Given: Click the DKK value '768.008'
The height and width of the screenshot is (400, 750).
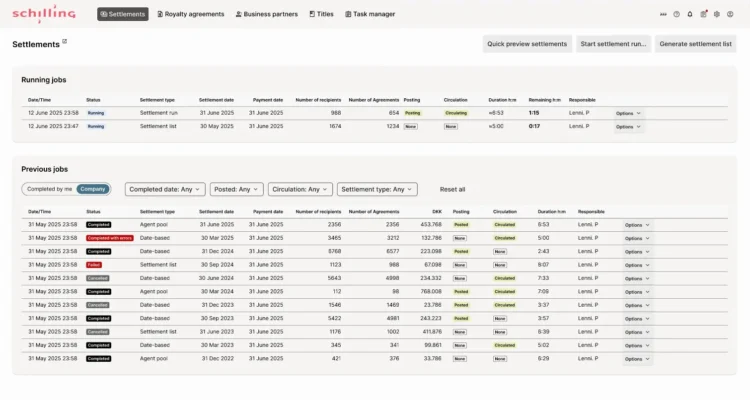Looking at the screenshot, I should (x=431, y=291).
